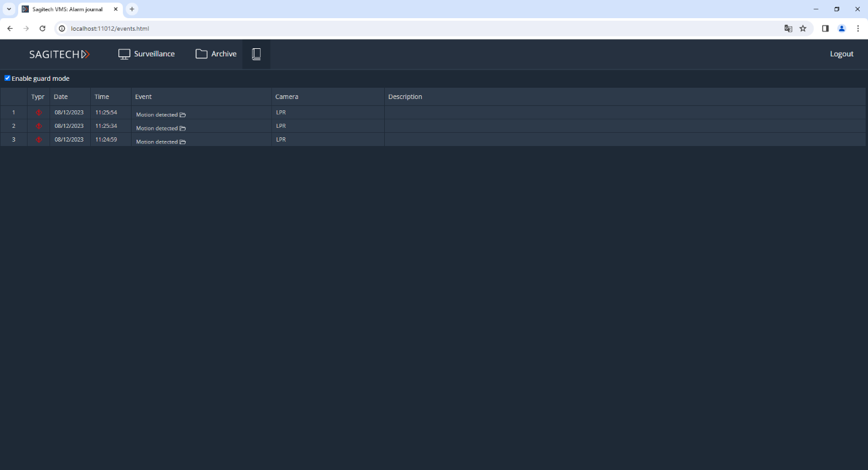This screenshot has width=868, height=470.
Task: Disable the Enable guard mode checkbox
Action: click(8, 78)
